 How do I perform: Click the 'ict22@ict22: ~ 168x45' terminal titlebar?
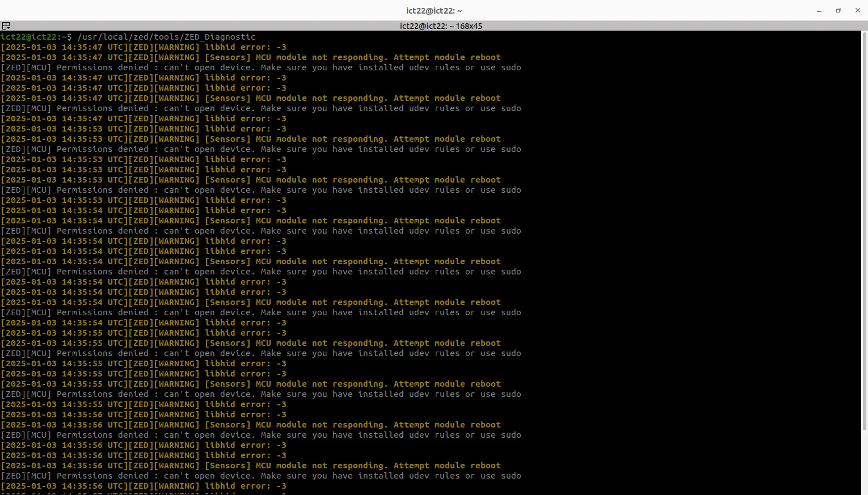[441, 26]
